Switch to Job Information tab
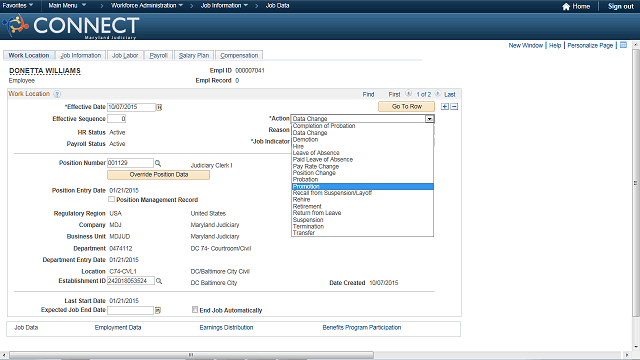 tap(81, 56)
